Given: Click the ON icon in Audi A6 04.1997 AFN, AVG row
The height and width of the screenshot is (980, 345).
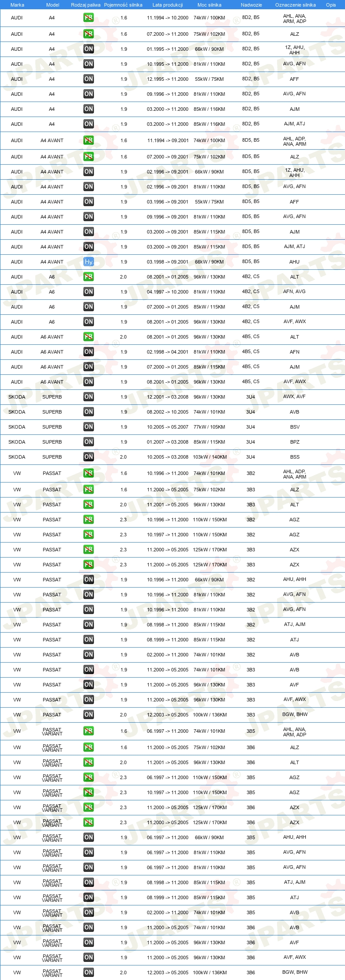Looking at the screenshot, I should coord(89,292).
